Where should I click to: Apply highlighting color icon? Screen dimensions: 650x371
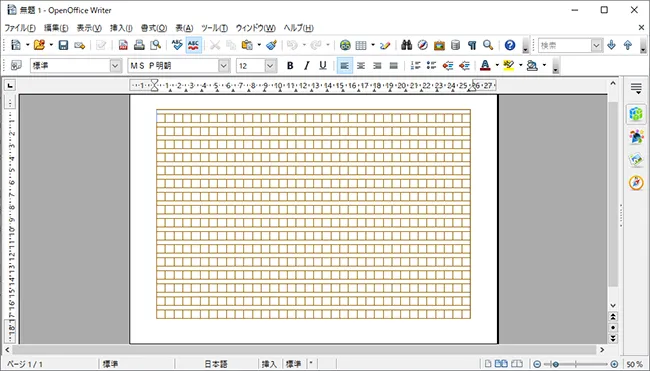[x=509, y=65]
